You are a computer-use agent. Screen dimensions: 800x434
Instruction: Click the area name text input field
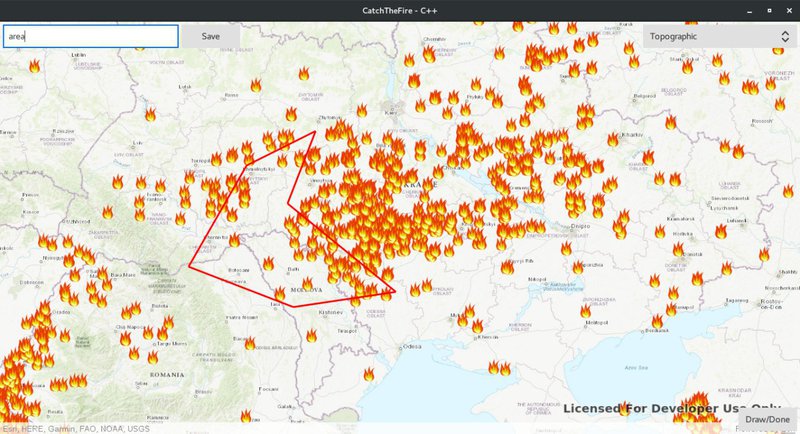[x=90, y=36]
